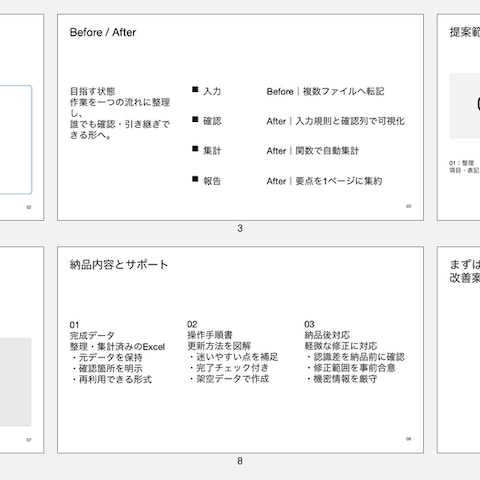Click the bullet ・修正範囲を事前合意
480x480 pixels.
pyautogui.click(x=350, y=368)
